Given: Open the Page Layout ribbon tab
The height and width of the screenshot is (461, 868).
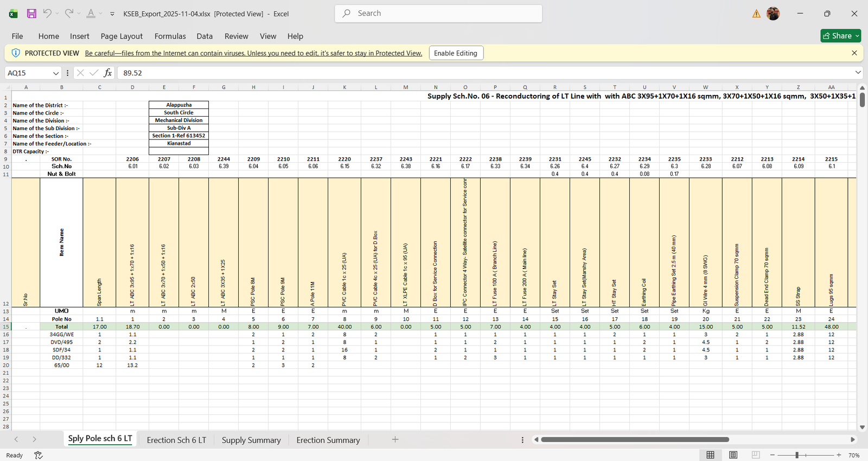Looking at the screenshot, I should pyautogui.click(x=122, y=36).
